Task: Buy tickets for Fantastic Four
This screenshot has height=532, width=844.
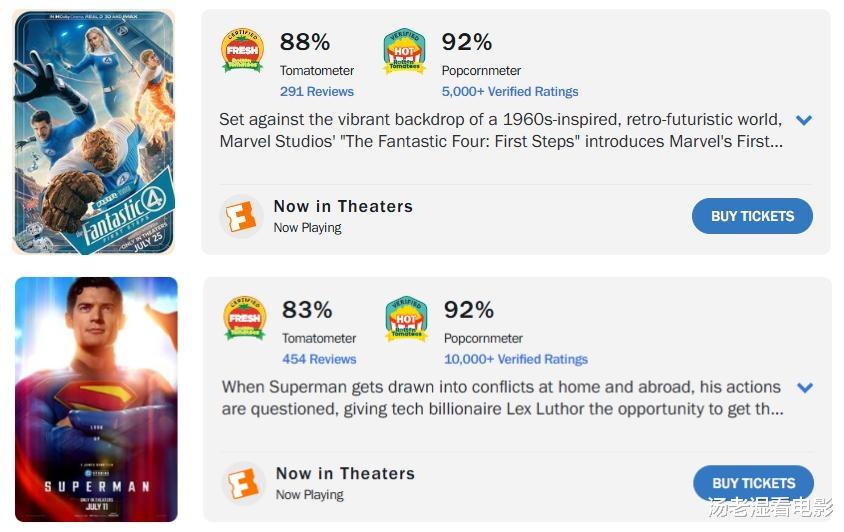Action: [752, 216]
